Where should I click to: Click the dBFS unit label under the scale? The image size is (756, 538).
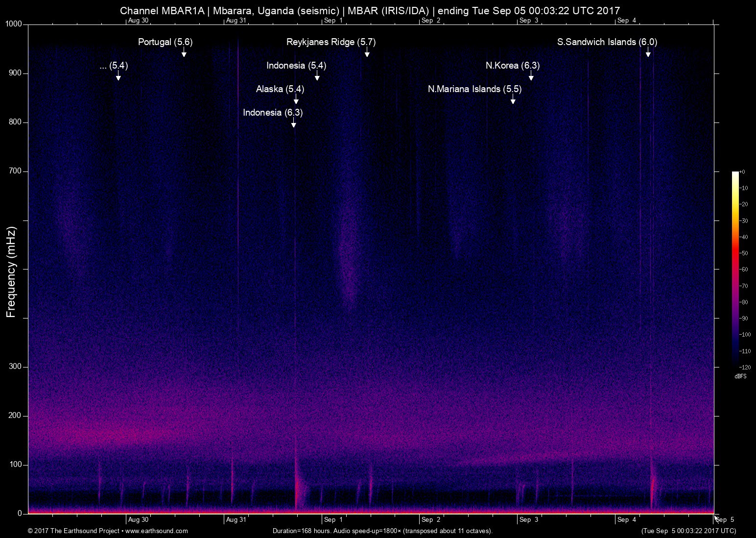pyautogui.click(x=740, y=376)
